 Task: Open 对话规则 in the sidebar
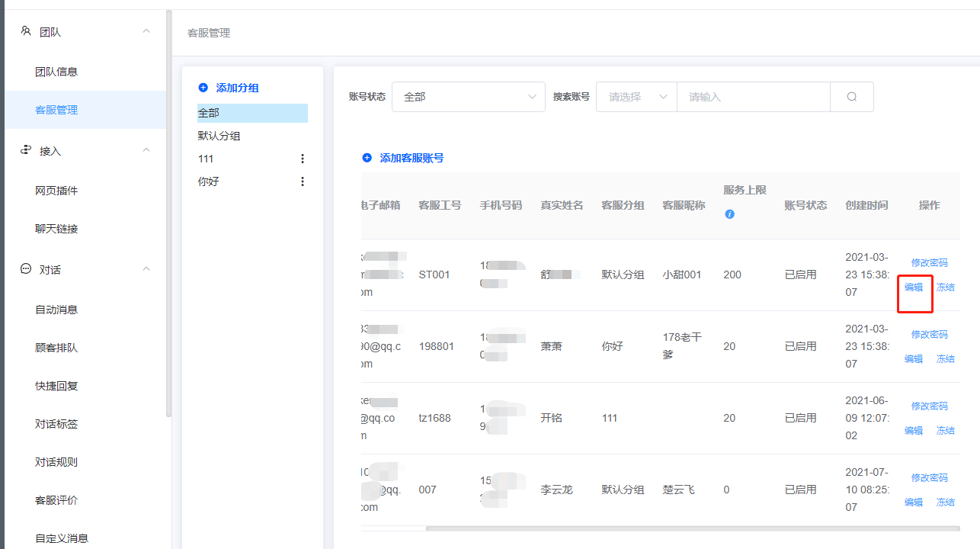point(56,462)
